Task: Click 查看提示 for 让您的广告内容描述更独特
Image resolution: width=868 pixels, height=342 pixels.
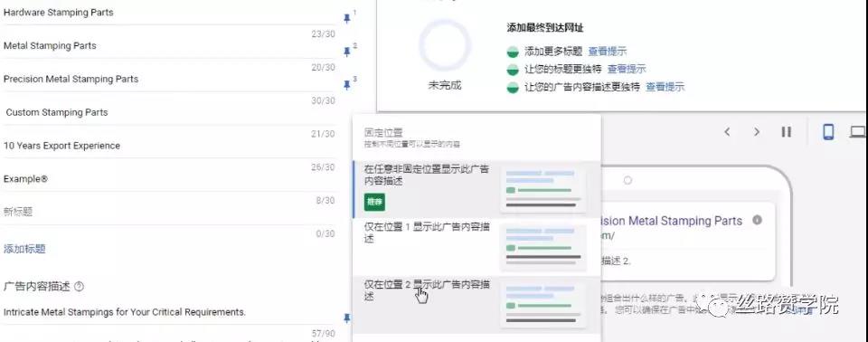Action: (665, 87)
